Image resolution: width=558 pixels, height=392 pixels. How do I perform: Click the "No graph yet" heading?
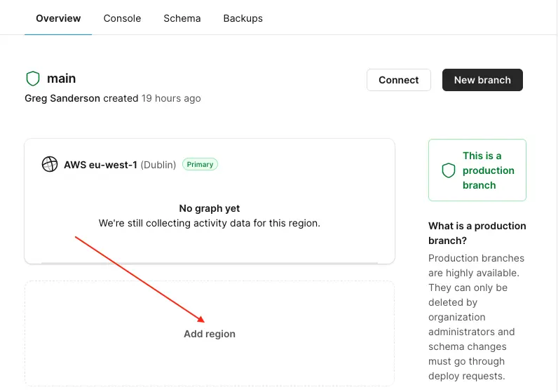point(209,208)
